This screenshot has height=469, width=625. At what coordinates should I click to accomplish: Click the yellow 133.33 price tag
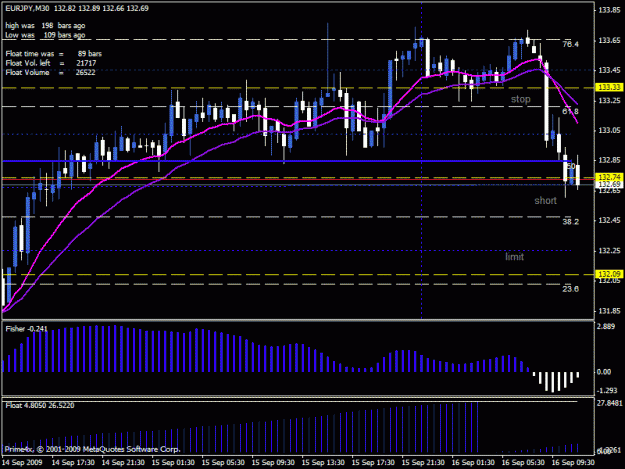pos(610,87)
